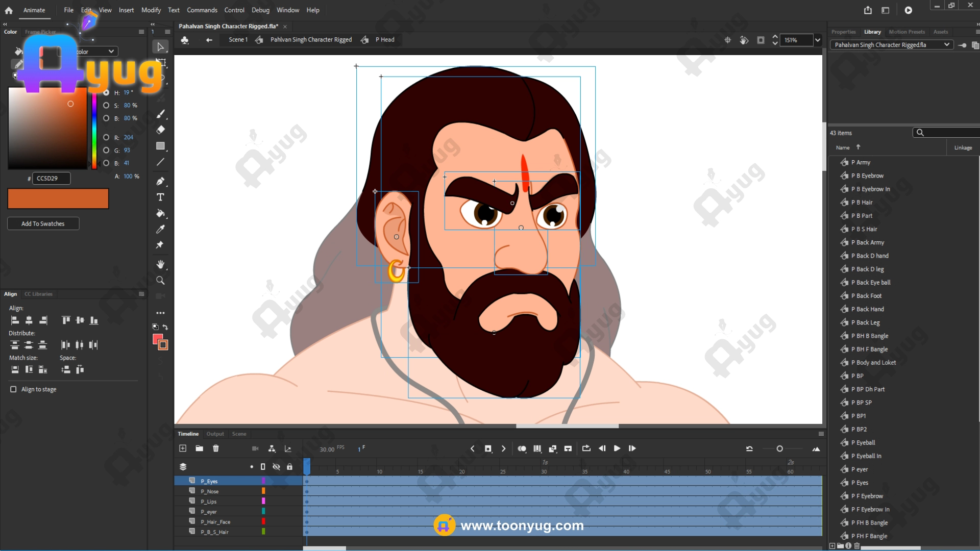Select the P_Nose layer
Viewport: 980px width, 551px height.
[210, 491]
